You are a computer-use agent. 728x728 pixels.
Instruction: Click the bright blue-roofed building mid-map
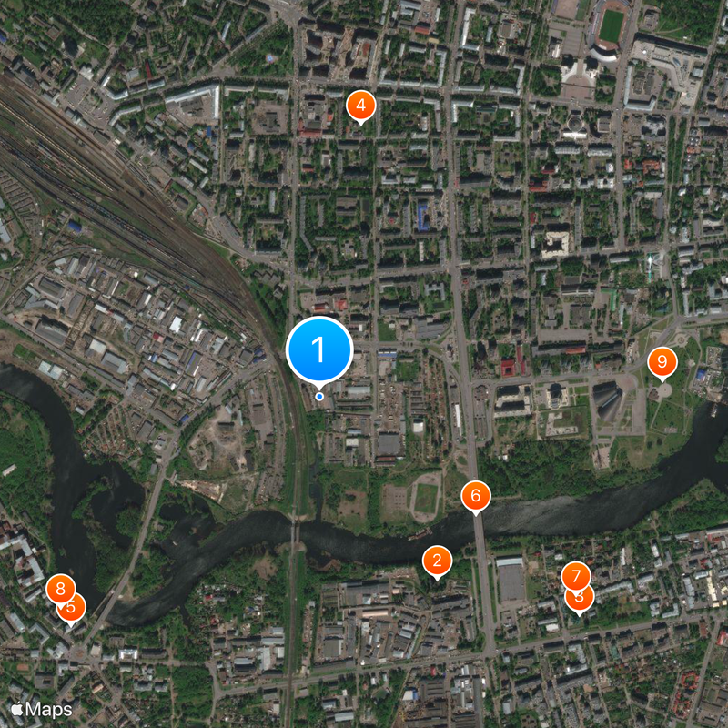422,217
